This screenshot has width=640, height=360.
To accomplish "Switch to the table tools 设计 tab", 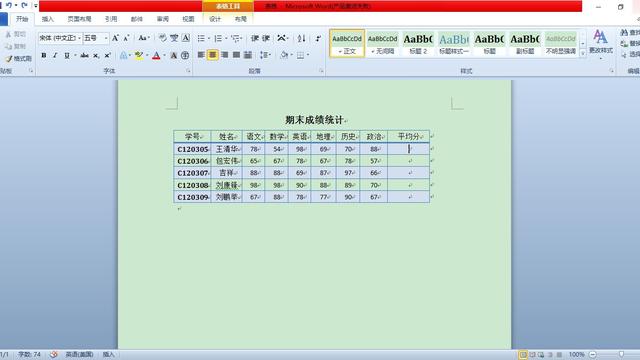I will point(215,19).
